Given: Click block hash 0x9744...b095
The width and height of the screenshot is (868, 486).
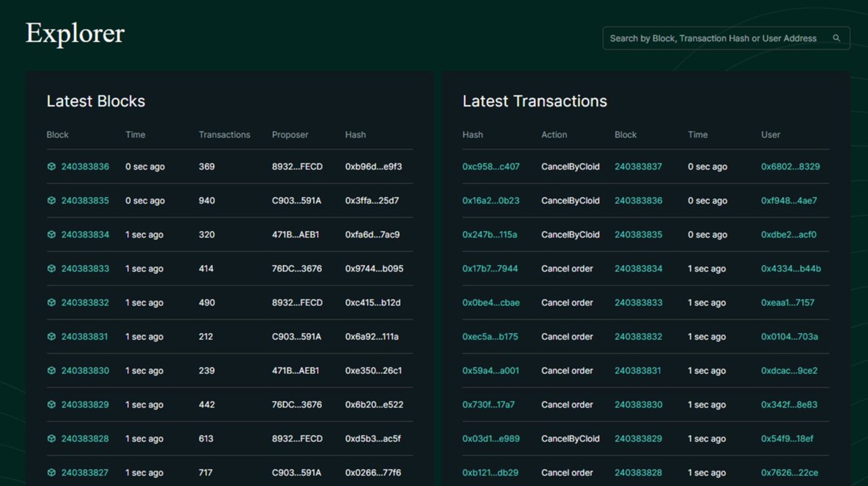Looking at the screenshot, I should pyautogui.click(x=374, y=268).
